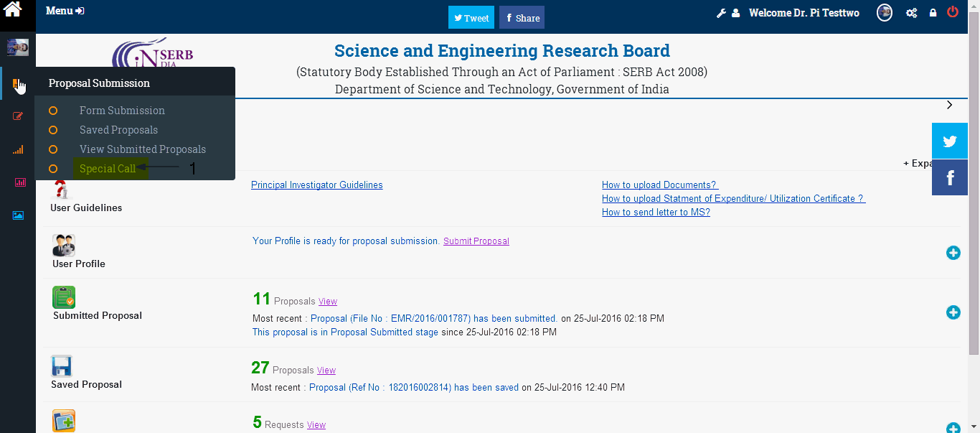Click View beside 27 Proposals

pos(326,371)
